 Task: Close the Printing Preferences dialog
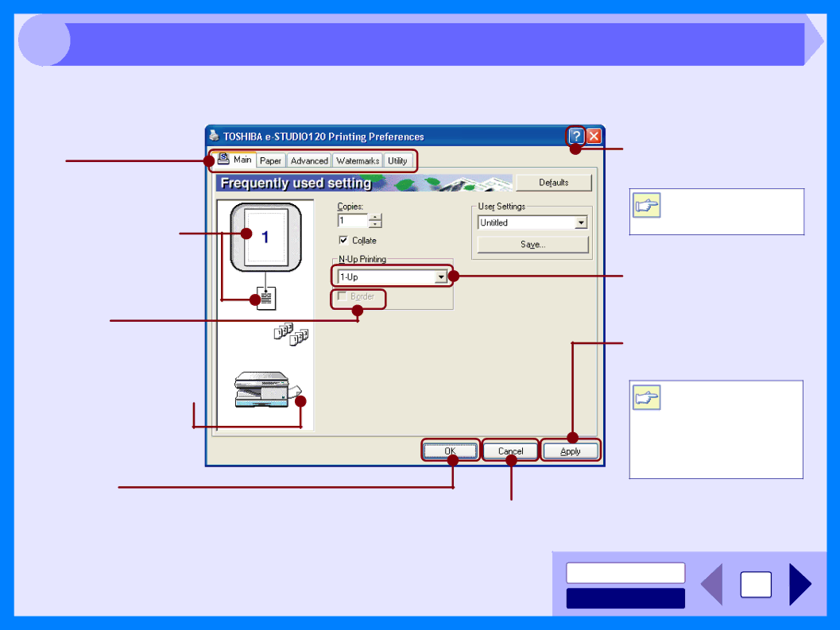click(x=594, y=136)
